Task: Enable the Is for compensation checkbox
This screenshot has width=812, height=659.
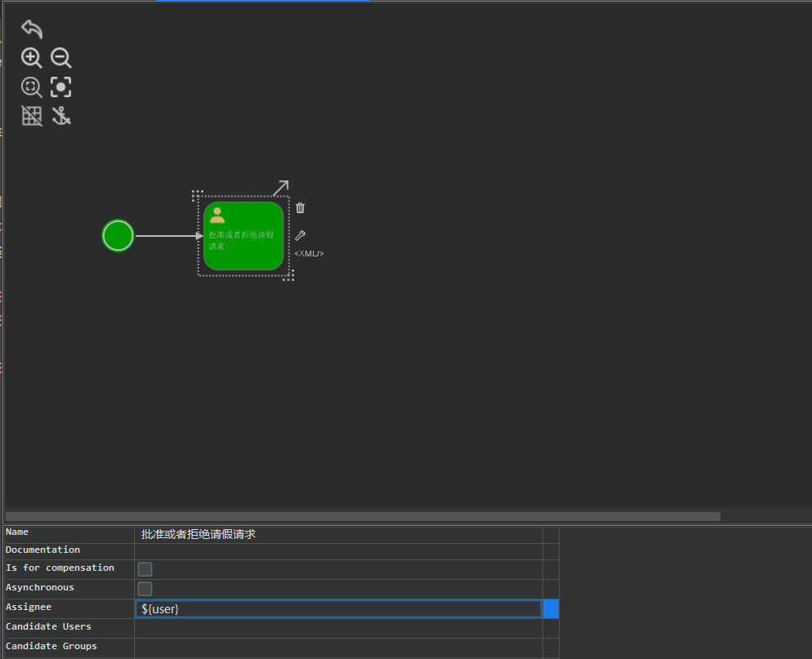Action: (145, 569)
